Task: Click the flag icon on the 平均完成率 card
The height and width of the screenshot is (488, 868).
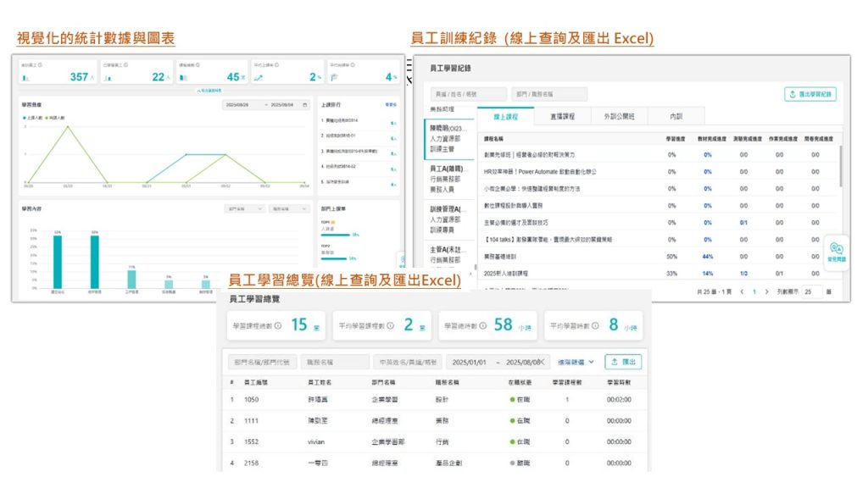Action: pyautogui.click(x=335, y=77)
